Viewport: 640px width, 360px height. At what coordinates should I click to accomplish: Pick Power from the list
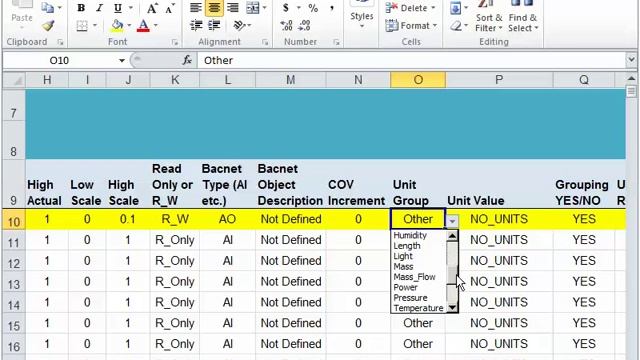click(405, 287)
